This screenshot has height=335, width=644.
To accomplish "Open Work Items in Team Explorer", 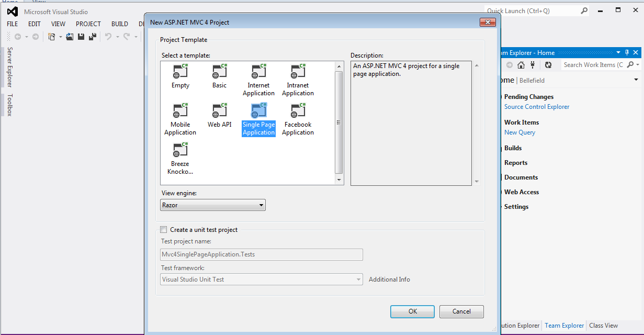I will tap(521, 122).
